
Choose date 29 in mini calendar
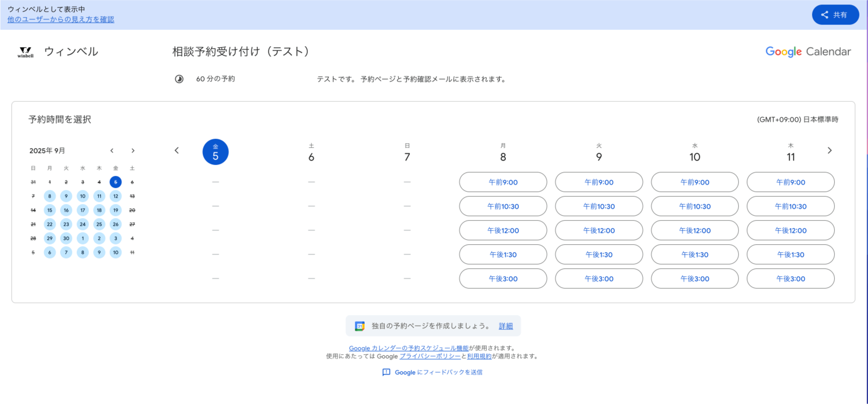(x=50, y=238)
